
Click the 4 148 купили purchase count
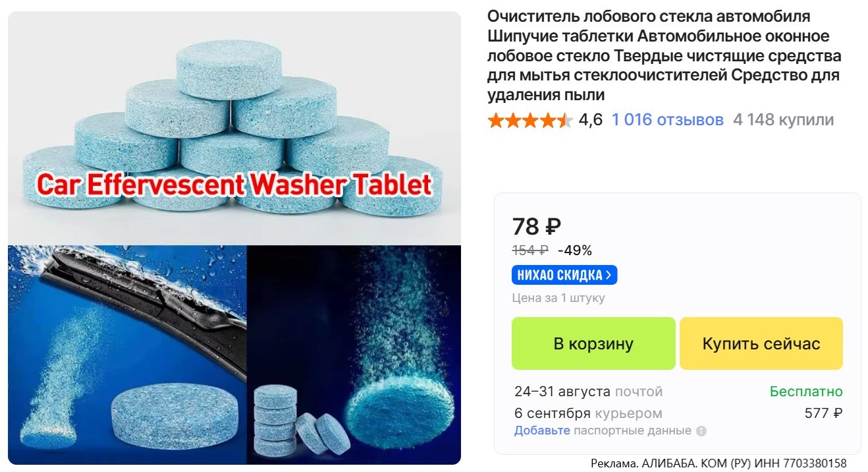click(x=783, y=120)
